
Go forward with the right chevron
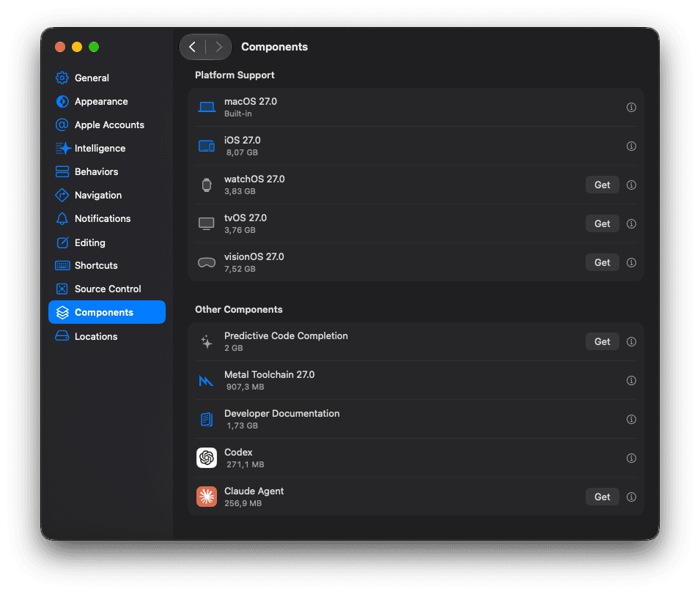tap(218, 47)
